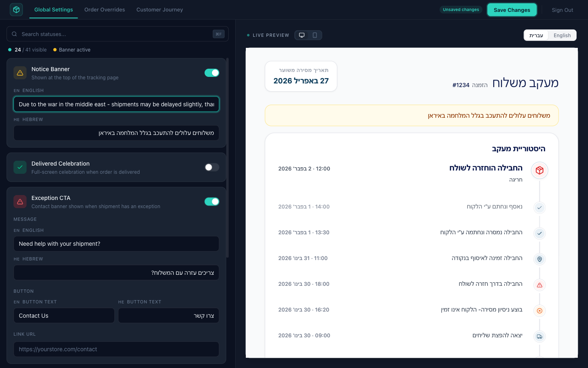Click the red package icon in tracking history

pos(539,171)
